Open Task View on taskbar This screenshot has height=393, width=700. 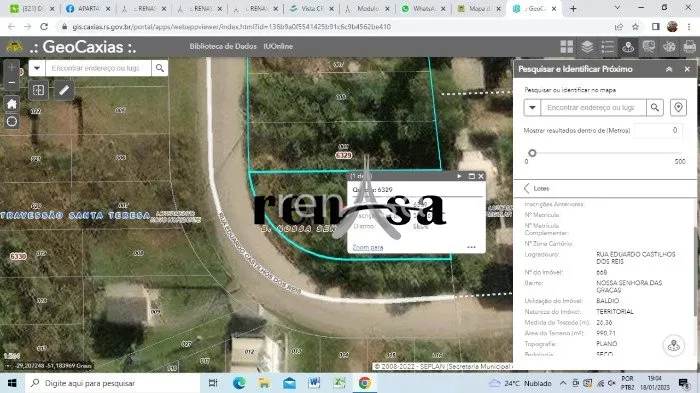tap(213, 383)
